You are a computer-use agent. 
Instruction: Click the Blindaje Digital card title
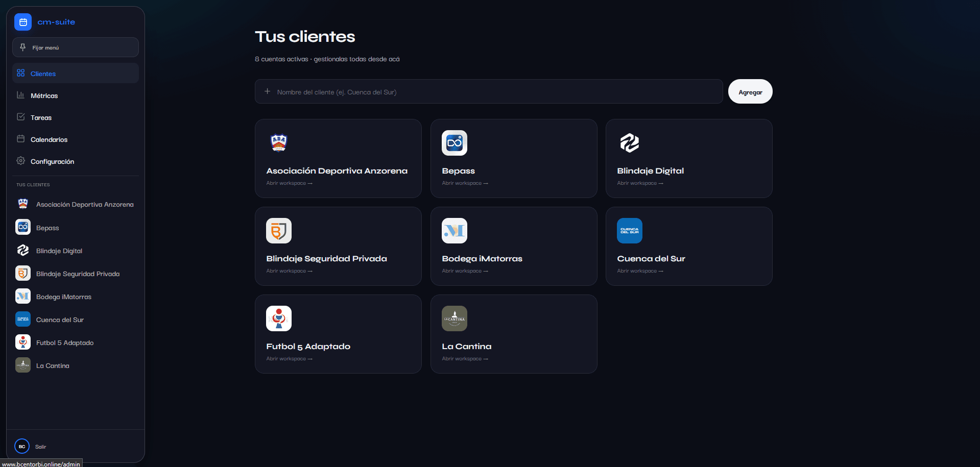[650, 170]
